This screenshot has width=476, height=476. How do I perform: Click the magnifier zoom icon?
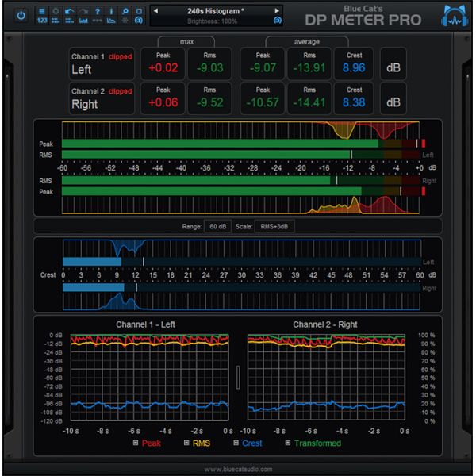[125, 11]
